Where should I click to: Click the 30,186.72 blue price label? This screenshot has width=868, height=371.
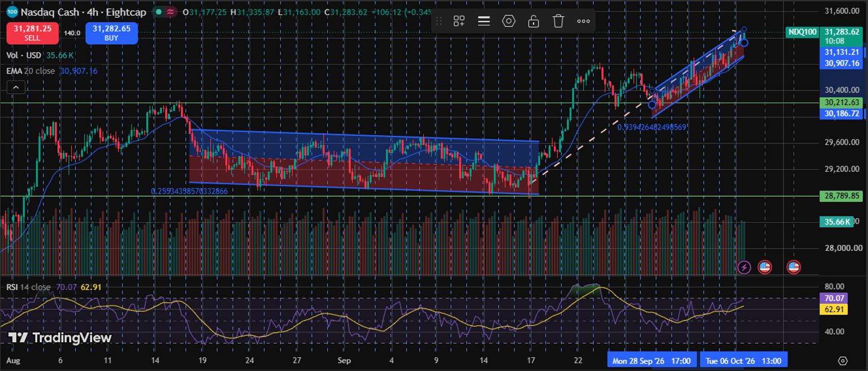[x=841, y=114]
